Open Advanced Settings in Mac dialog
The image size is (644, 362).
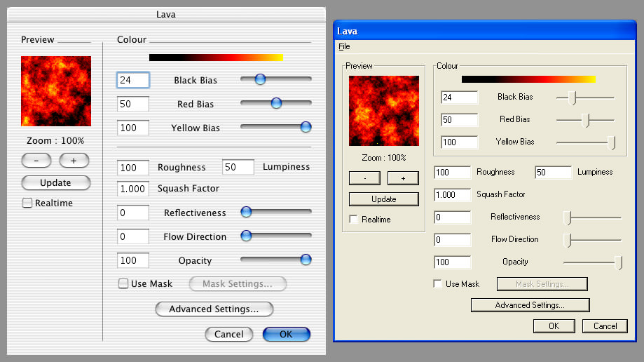[x=214, y=309]
